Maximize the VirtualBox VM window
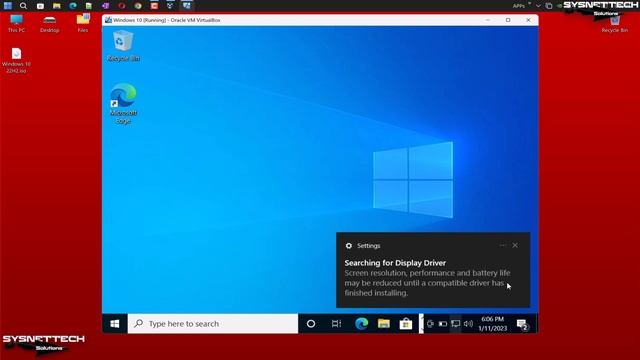Viewport: 640px width, 360px height. pos(508,20)
